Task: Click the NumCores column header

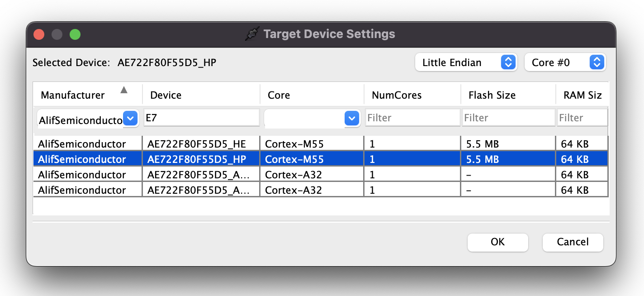Action: pyautogui.click(x=396, y=95)
